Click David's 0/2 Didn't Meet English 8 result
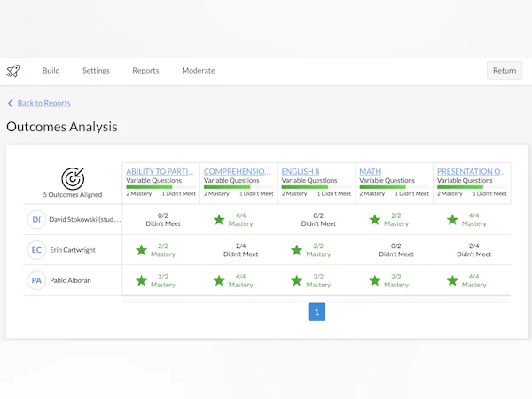The height and width of the screenshot is (399, 532). point(318,220)
